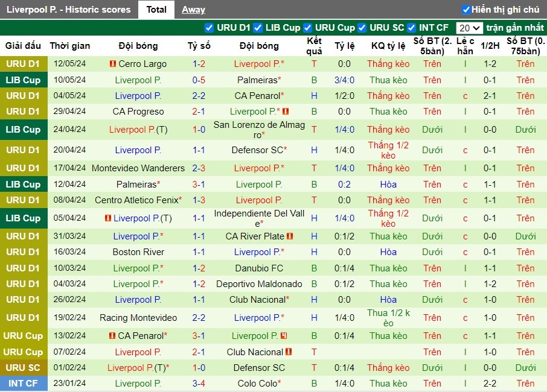Click the 2-3 score at Montevideo Wanderers
547x392 pixels.
point(199,168)
